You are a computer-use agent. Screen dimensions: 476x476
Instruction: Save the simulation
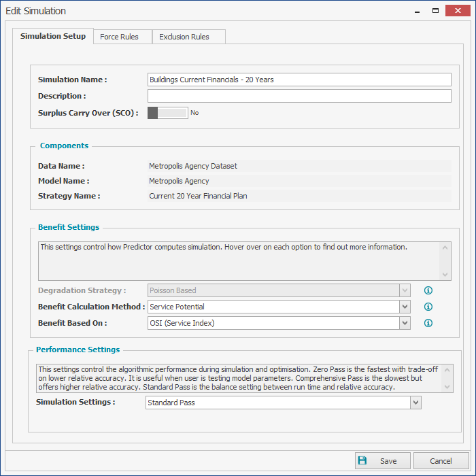(382, 461)
